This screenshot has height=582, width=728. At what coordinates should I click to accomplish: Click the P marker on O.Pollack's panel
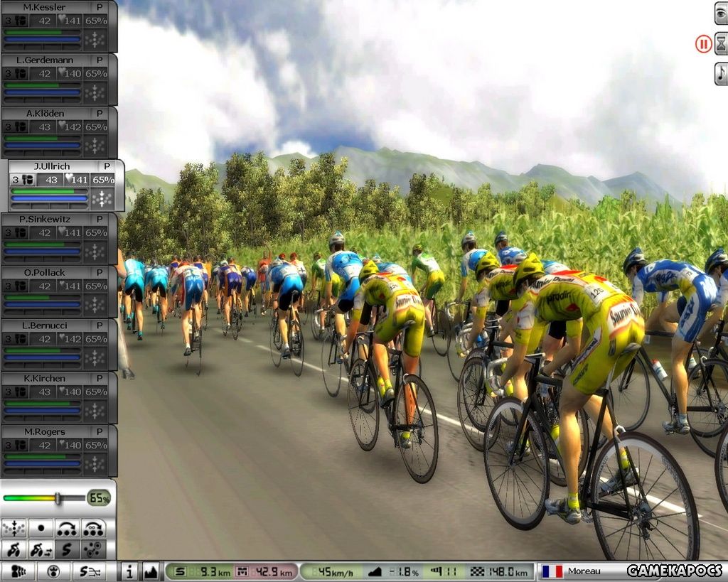[x=100, y=273]
